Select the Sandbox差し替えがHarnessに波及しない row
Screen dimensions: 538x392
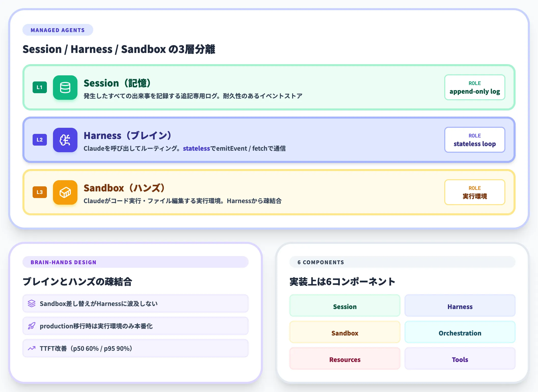tap(136, 303)
